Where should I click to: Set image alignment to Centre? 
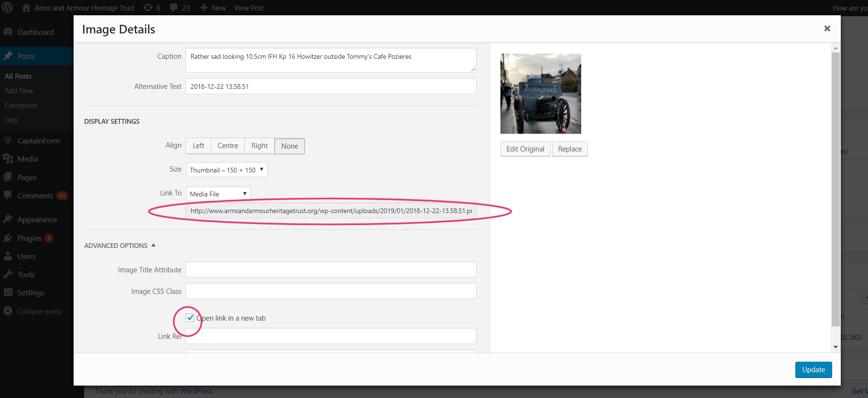228,146
